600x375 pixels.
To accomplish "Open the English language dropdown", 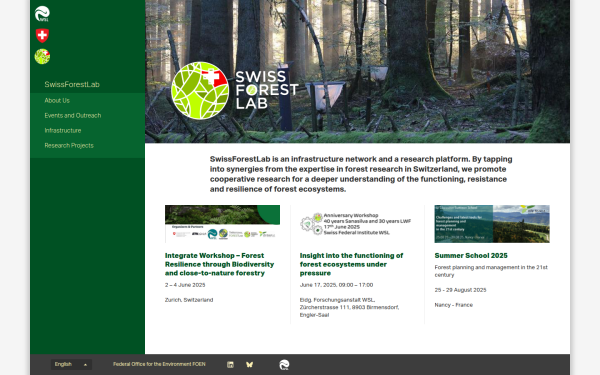I will [x=71, y=364].
